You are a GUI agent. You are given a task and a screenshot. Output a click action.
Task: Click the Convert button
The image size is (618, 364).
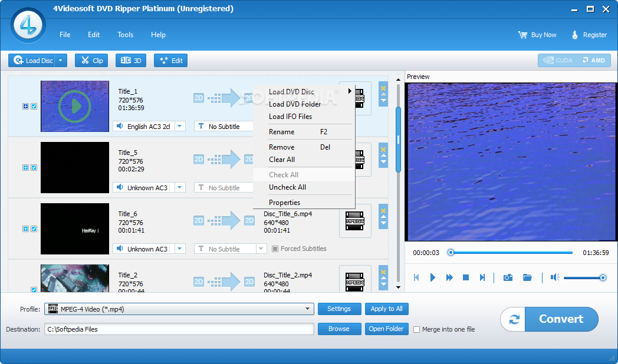tap(561, 319)
